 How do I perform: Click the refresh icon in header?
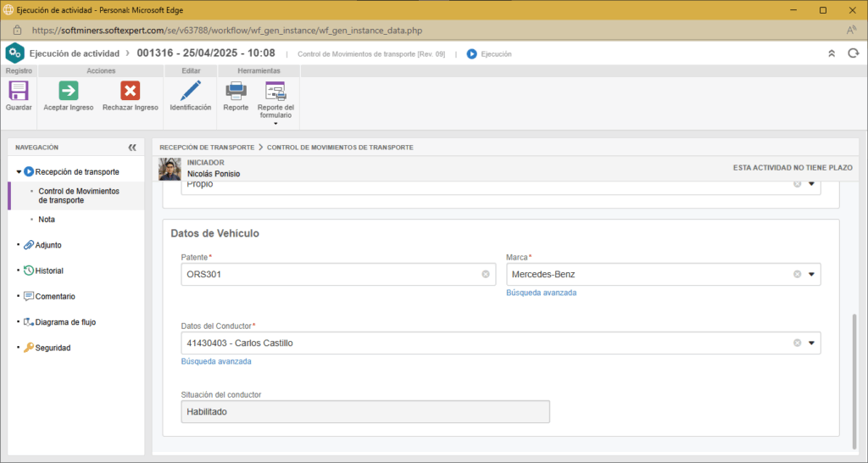pyautogui.click(x=854, y=53)
